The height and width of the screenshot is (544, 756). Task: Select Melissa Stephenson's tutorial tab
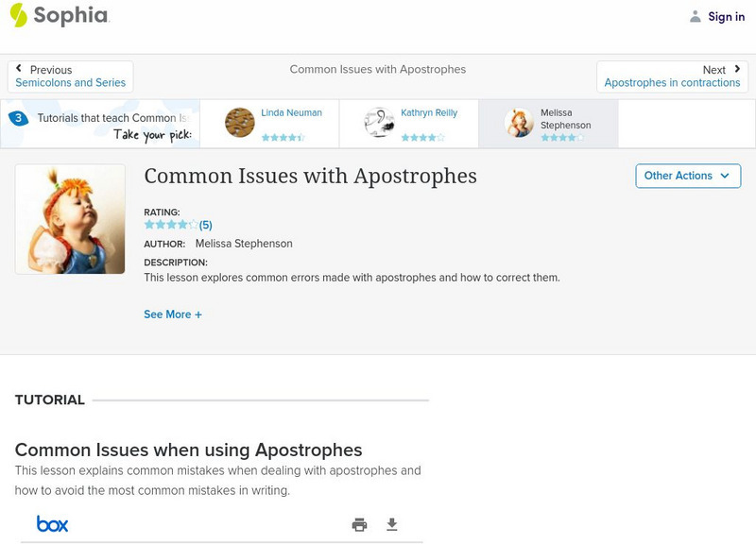coord(548,124)
